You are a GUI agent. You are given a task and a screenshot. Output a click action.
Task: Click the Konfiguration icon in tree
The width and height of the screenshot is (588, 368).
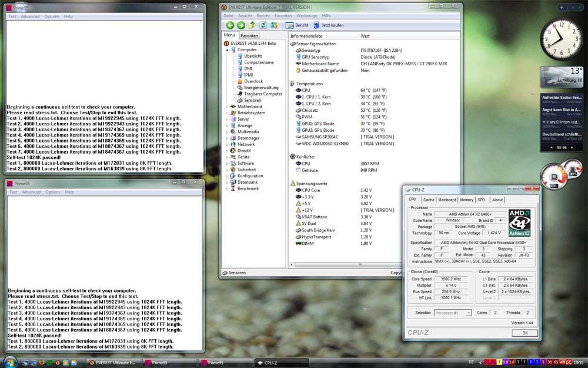[233, 175]
